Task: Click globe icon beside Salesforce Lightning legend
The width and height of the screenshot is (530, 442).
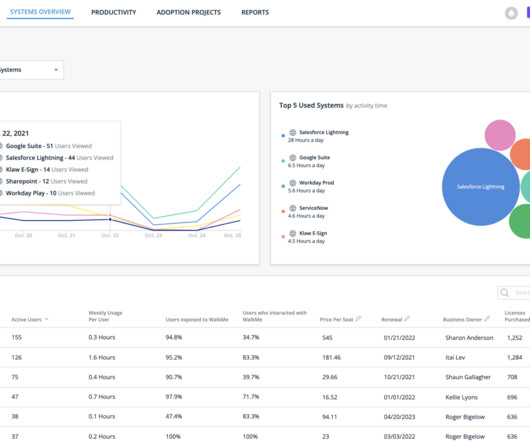Action: (293, 132)
